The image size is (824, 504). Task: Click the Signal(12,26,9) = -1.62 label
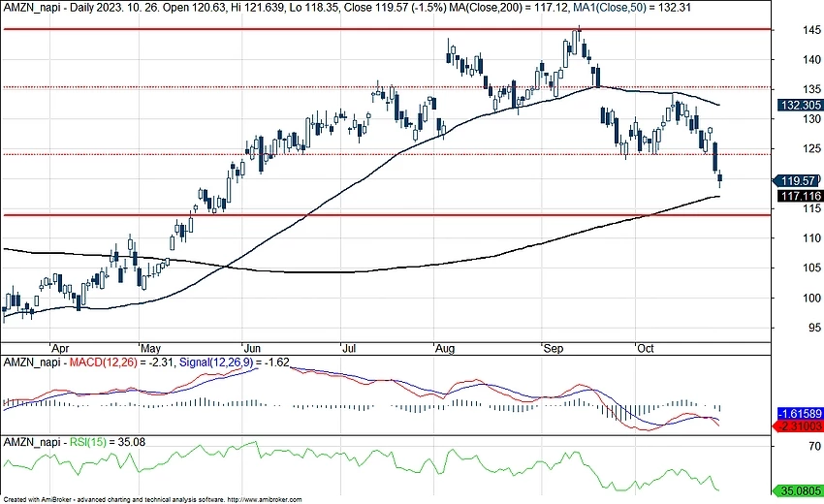[x=235, y=362]
